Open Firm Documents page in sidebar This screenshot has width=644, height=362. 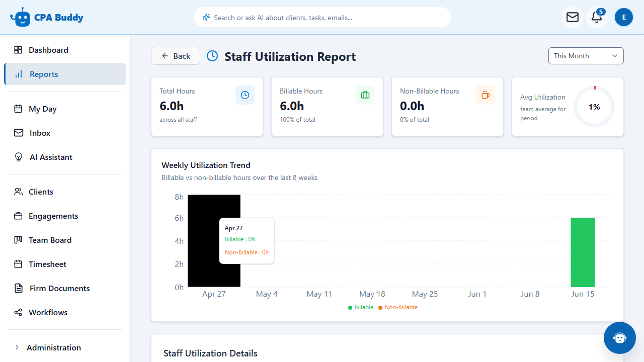pos(65,288)
